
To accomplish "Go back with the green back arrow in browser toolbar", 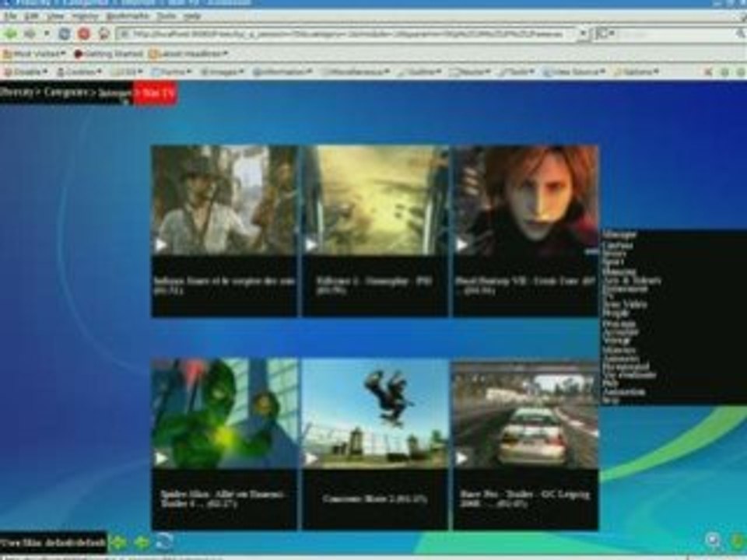I will coord(10,33).
